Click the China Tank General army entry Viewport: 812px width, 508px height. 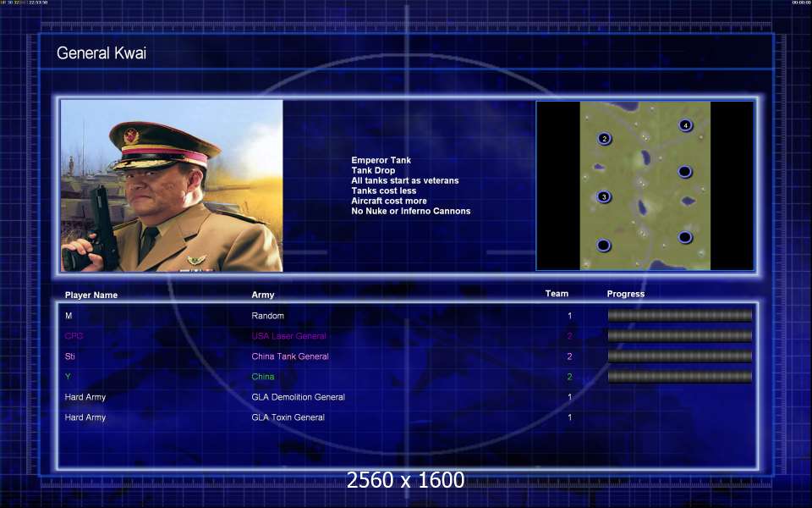(290, 356)
